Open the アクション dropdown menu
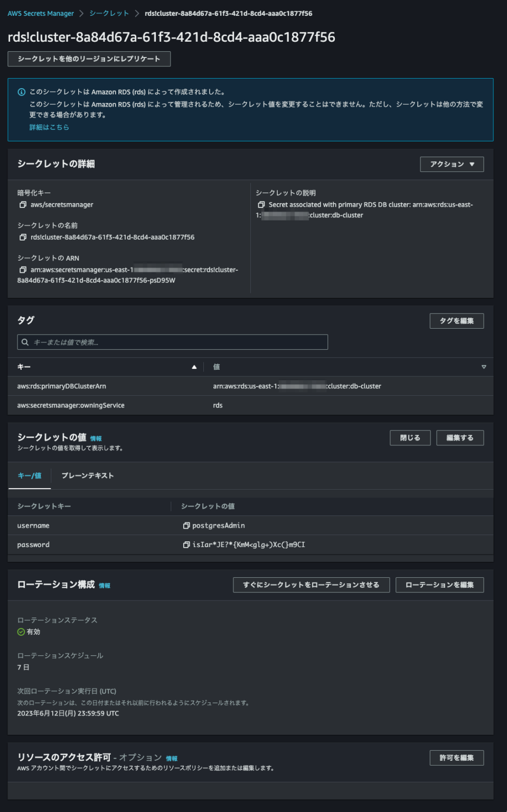 coord(452,164)
